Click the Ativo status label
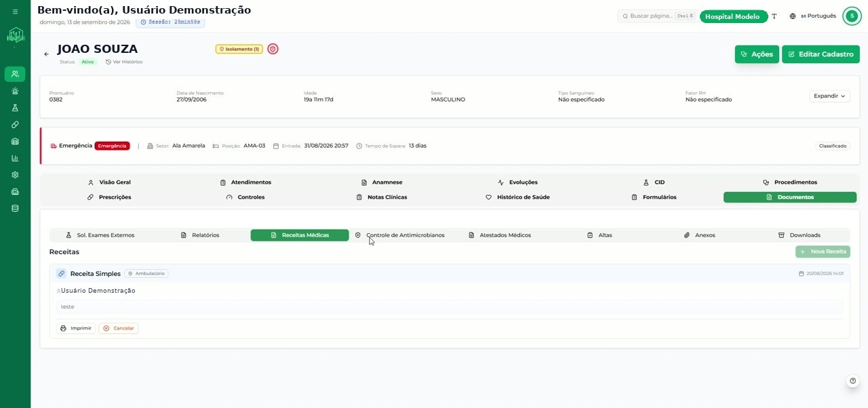This screenshot has width=868, height=408. click(87, 62)
